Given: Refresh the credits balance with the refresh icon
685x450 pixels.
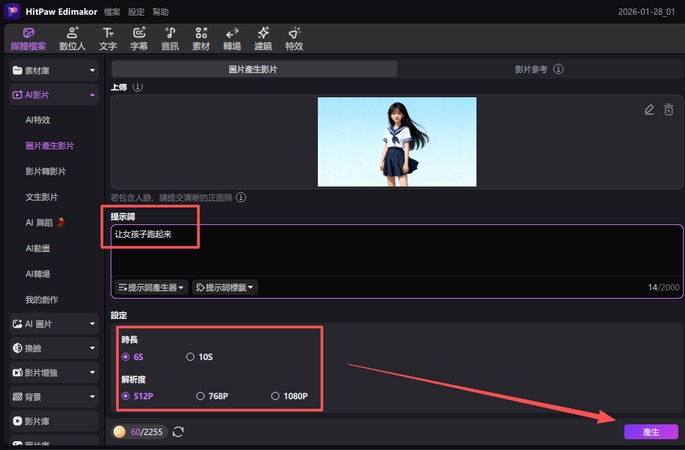Looking at the screenshot, I should [179, 432].
